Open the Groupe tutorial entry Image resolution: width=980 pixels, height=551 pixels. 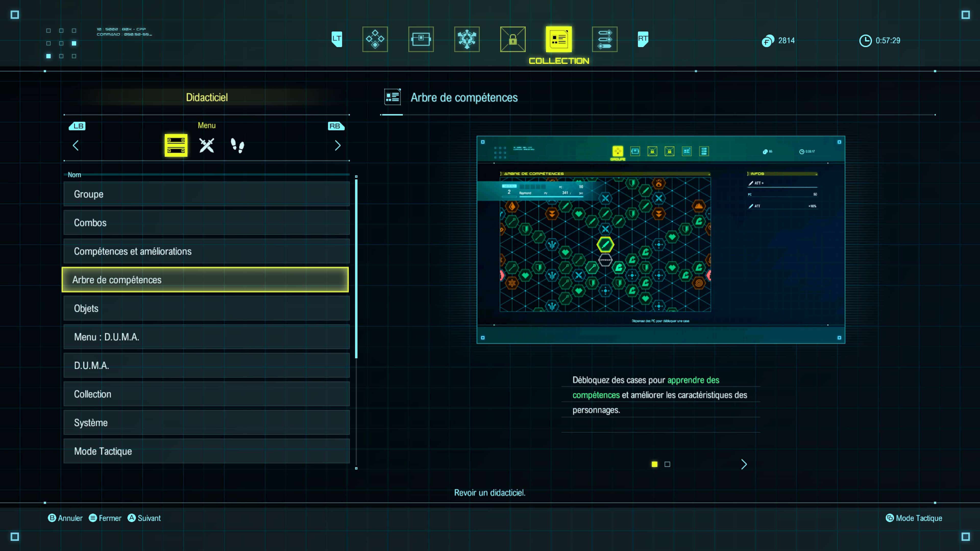click(x=206, y=194)
